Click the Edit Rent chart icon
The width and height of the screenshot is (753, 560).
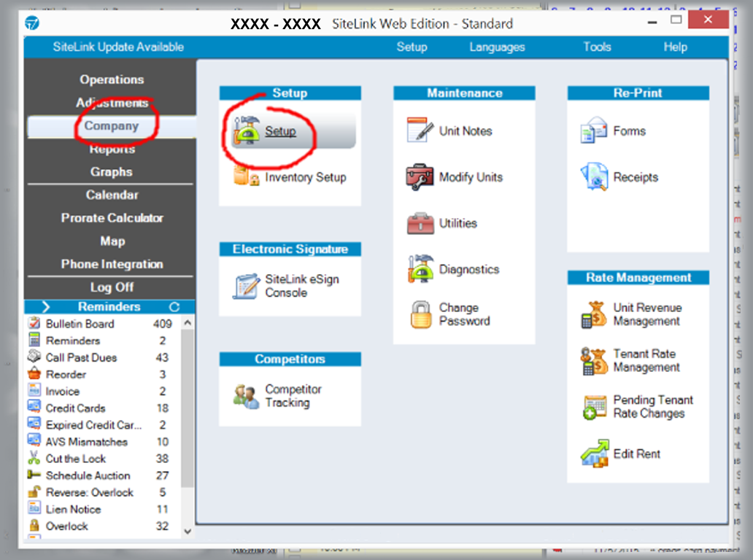(x=594, y=454)
